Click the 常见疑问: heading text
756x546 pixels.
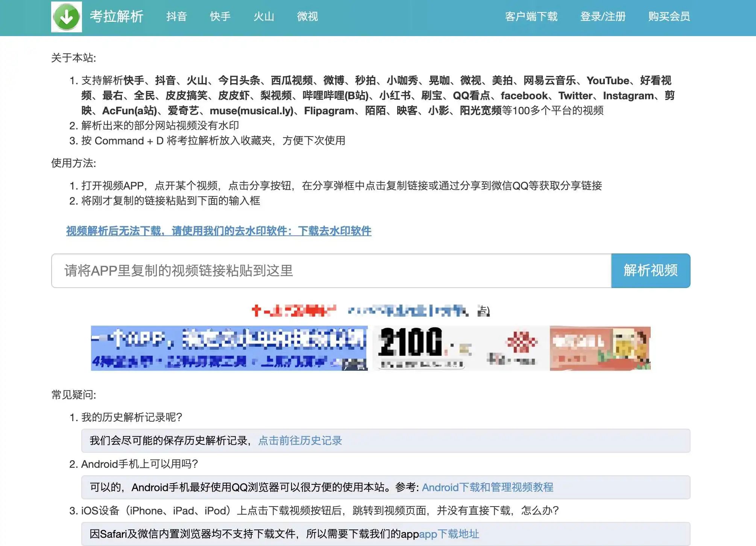[x=74, y=395]
